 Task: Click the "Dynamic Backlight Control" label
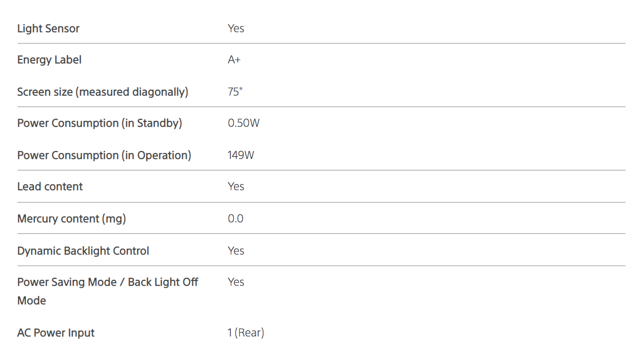click(83, 251)
